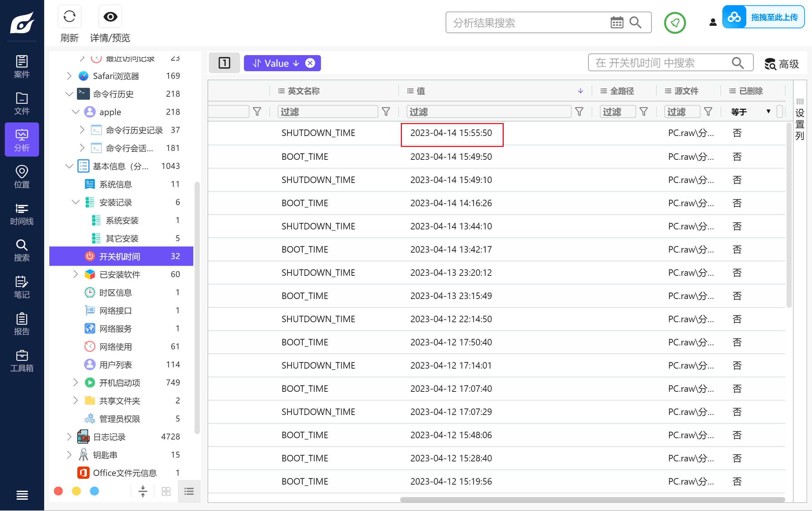Click filter funnel for 源文件 column

[x=708, y=111]
